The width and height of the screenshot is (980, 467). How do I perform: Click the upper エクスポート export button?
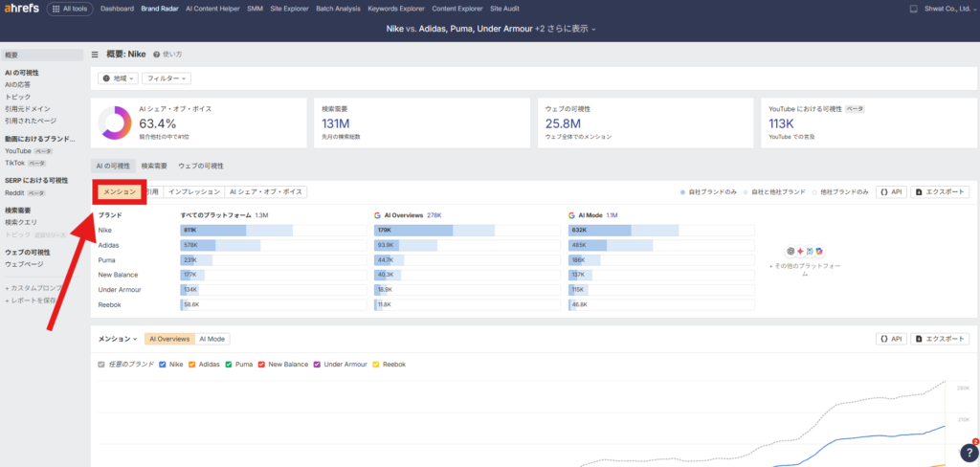[x=940, y=192]
